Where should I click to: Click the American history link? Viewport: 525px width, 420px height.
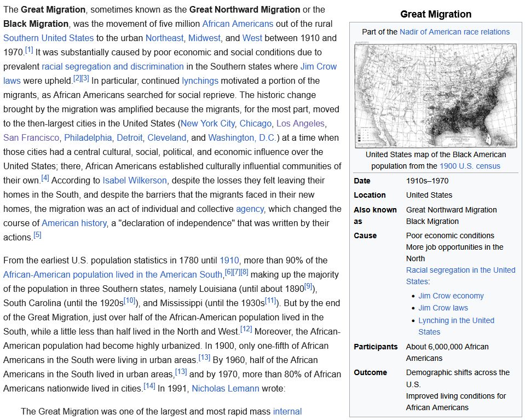[x=73, y=223]
